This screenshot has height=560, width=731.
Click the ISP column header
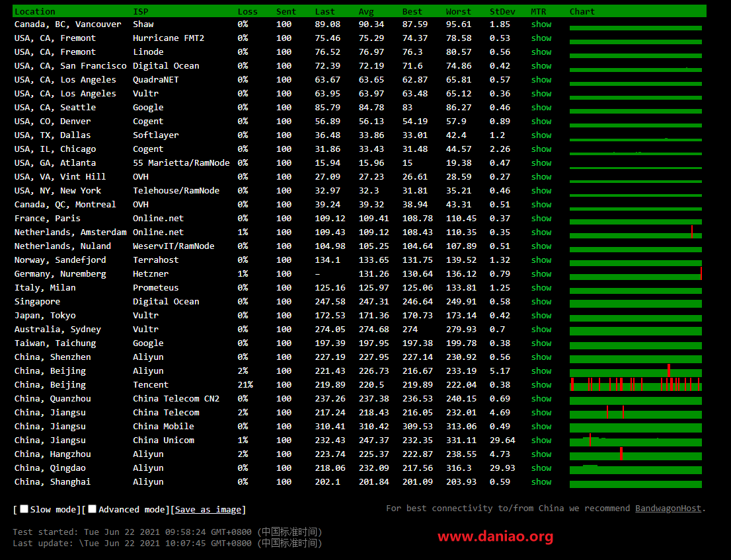point(140,12)
